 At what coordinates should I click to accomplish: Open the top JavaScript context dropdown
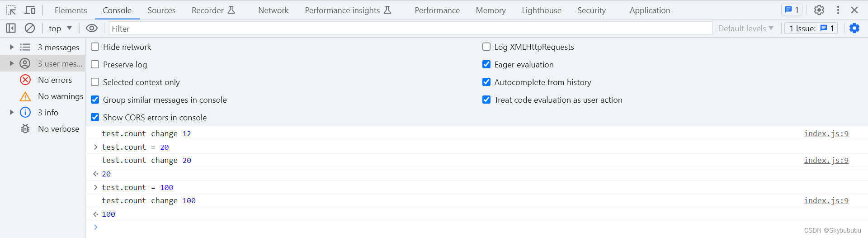tap(60, 29)
